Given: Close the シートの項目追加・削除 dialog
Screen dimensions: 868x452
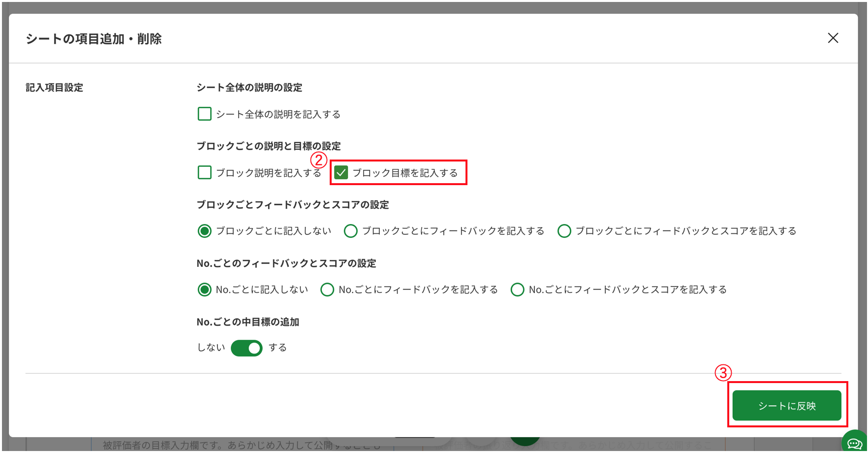Looking at the screenshot, I should pos(833,38).
